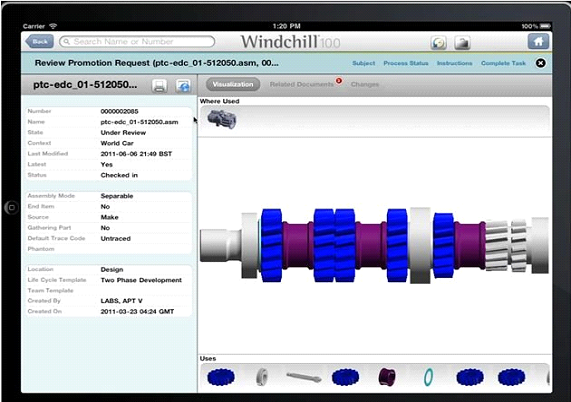
Task: Focus the Search Name or Number field
Action: pyautogui.click(x=137, y=42)
